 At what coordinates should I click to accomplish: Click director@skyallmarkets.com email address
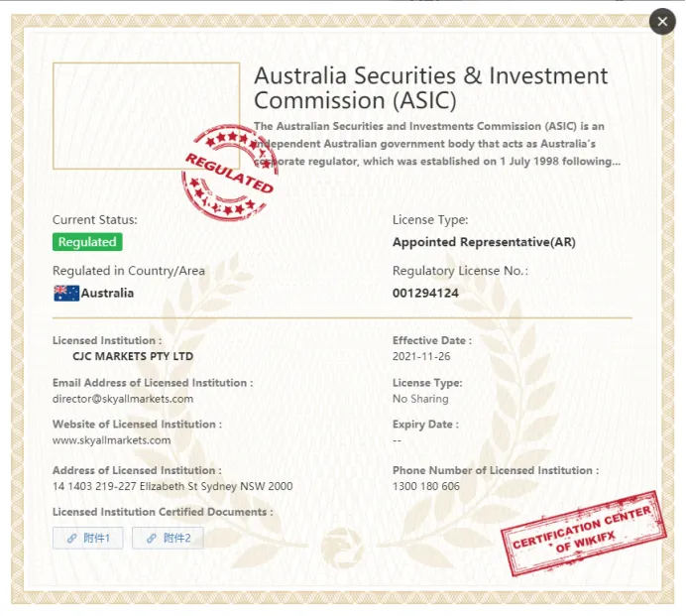pyautogui.click(x=123, y=399)
